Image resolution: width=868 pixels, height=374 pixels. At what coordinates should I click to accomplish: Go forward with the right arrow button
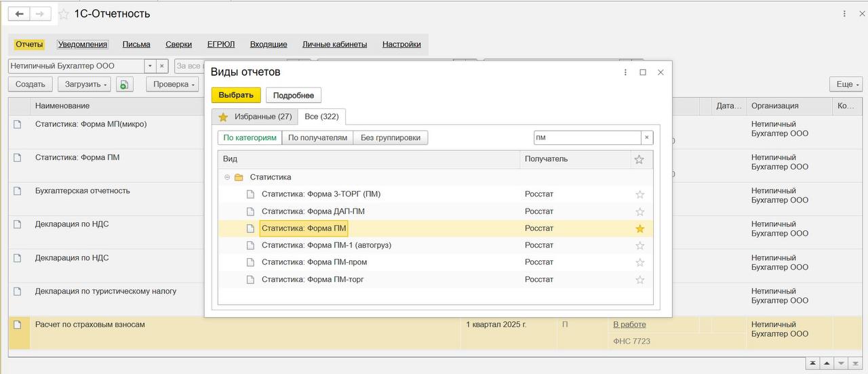pos(41,14)
